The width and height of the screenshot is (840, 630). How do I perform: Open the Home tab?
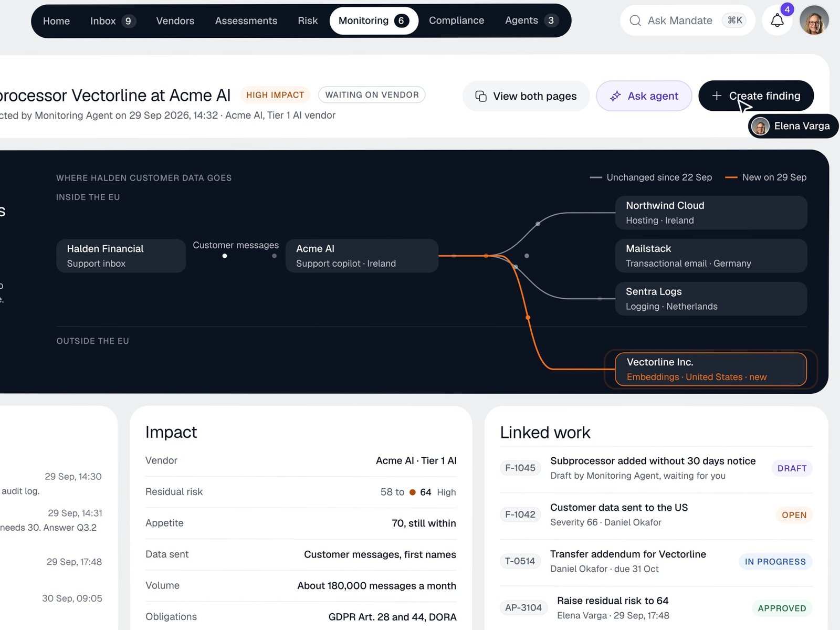56,21
